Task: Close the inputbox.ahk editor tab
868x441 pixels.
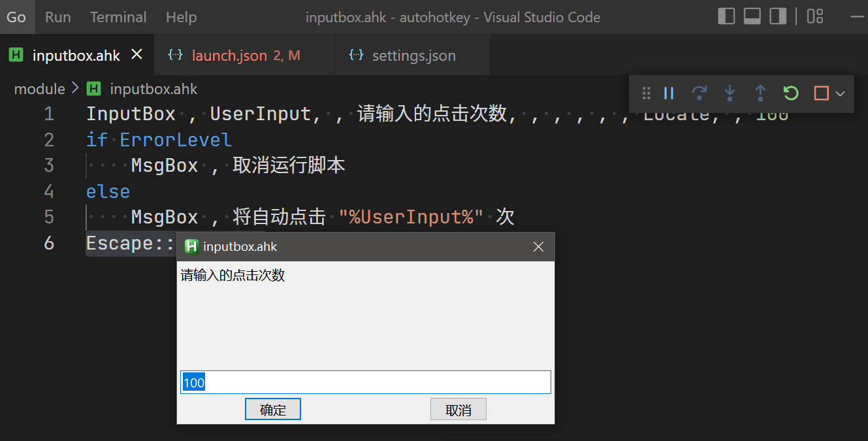Action: pyautogui.click(x=136, y=55)
